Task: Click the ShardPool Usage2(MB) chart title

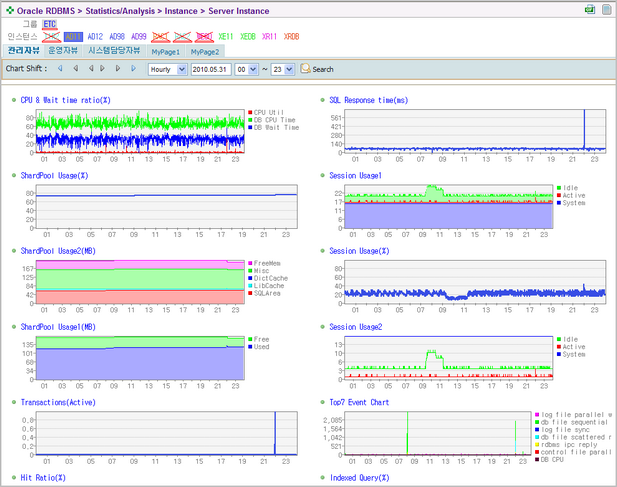Action: click(58, 251)
